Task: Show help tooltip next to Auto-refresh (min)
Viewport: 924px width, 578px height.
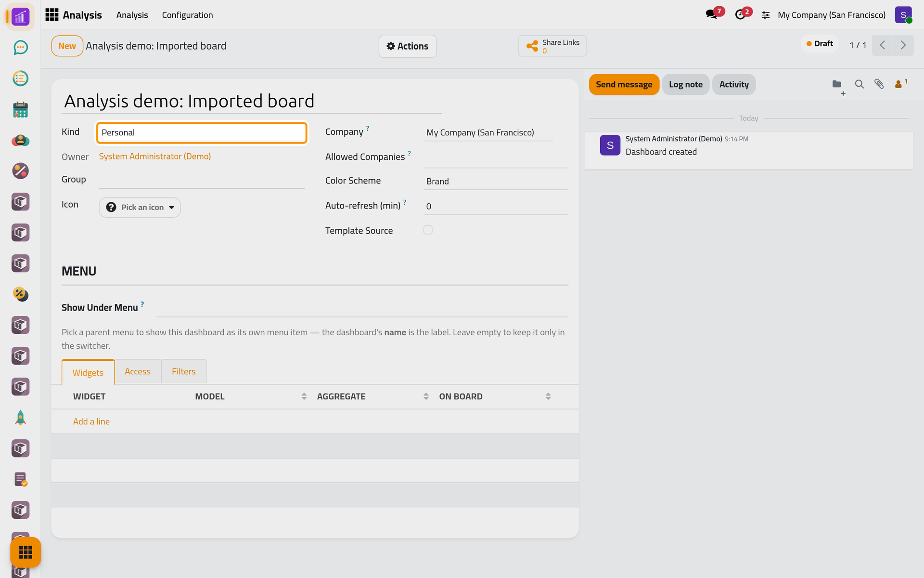Action: click(405, 202)
